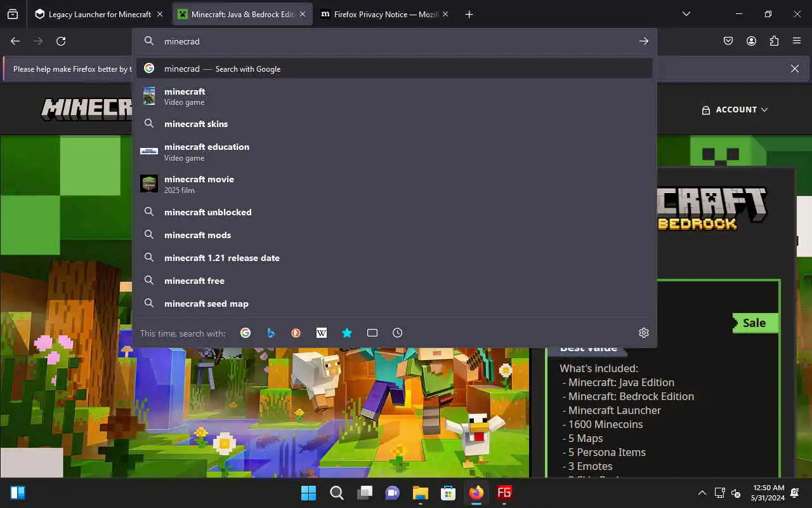
Task: Open Microsoft Store from taskbar
Action: pyautogui.click(x=448, y=493)
